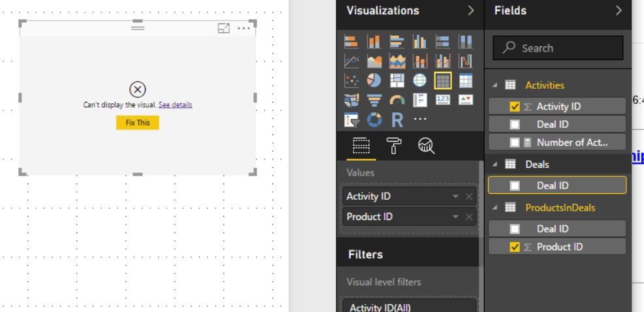This screenshot has height=312, width=644.
Task: Select the Multi-row card visualization
Action: click(420, 100)
